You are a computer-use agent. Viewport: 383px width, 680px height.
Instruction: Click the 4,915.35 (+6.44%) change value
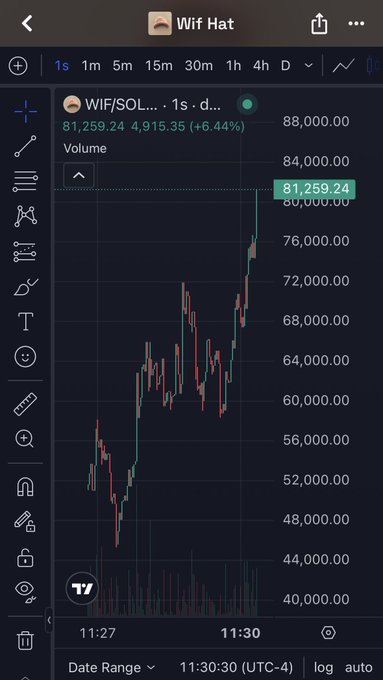point(188,127)
